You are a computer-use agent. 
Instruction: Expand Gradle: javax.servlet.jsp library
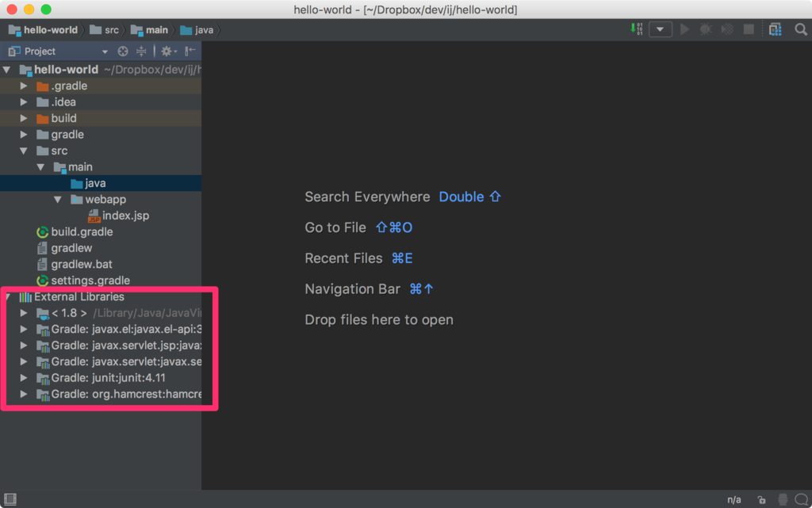[23, 345]
